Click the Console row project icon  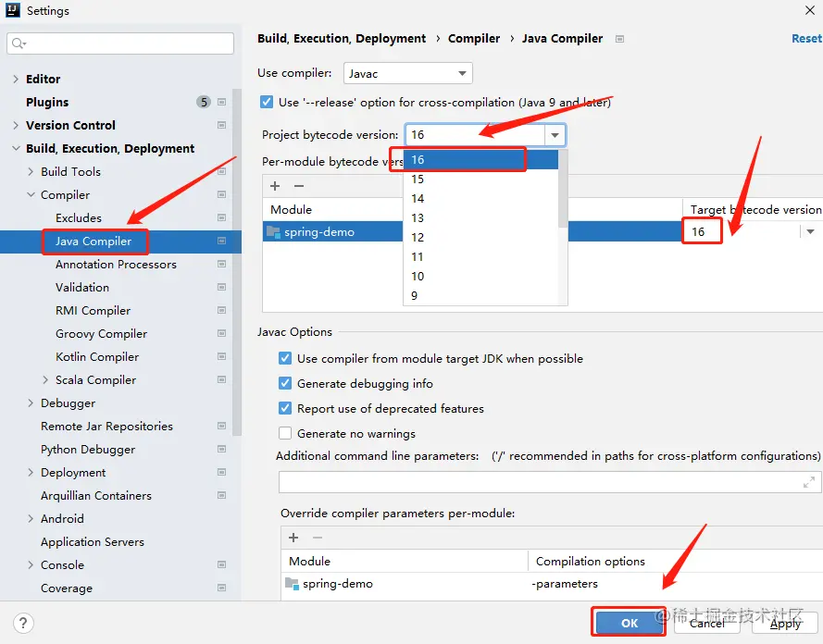pyautogui.click(x=221, y=564)
